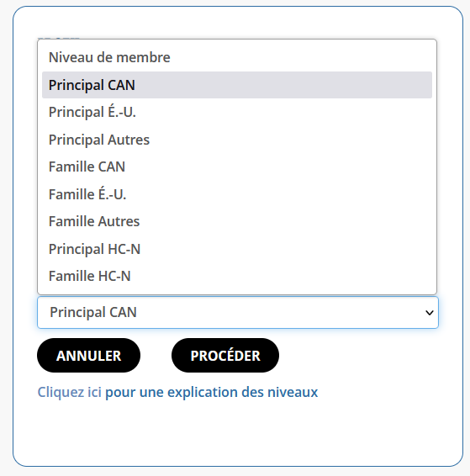Cancel the membership level selection

pos(88,356)
